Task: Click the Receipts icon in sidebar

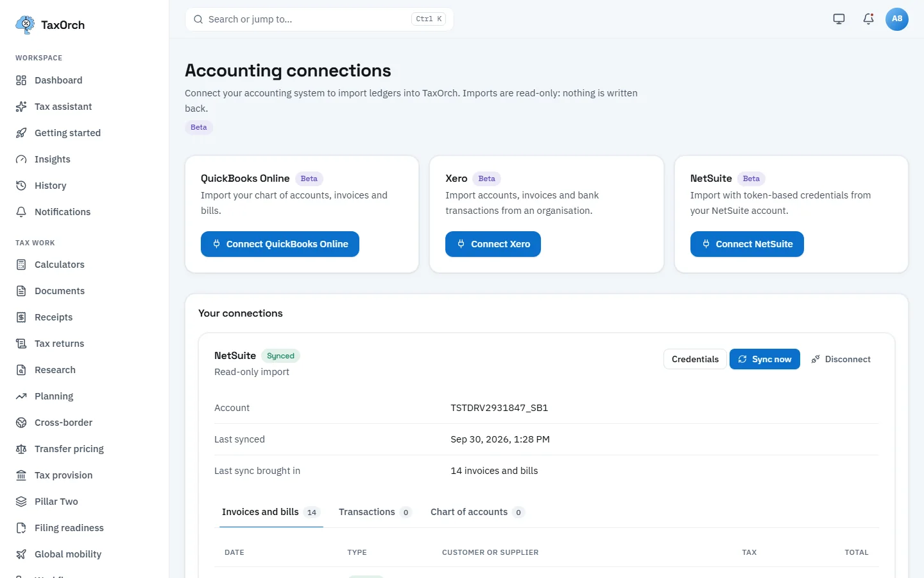Action: [21, 317]
